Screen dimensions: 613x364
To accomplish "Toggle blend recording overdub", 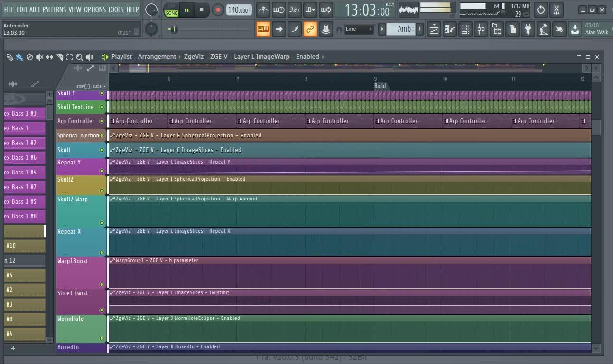I will (310, 9).
